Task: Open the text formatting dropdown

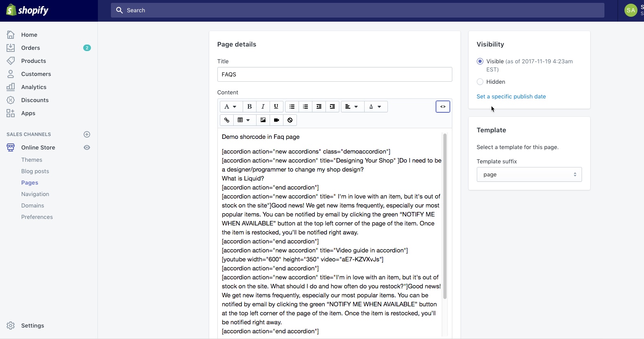Action: point(231,107)
